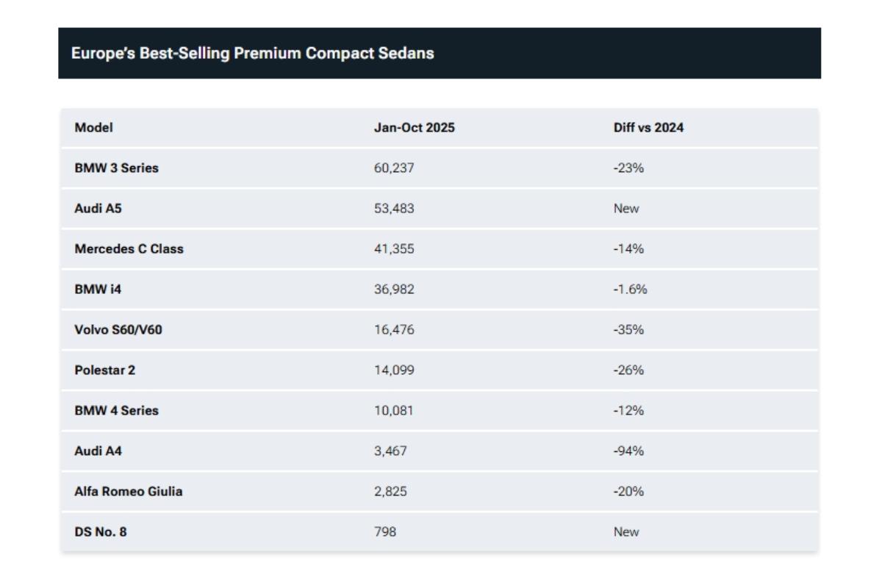Click the 53,483 sales value
The height and width of the screenshot is (588, 882).
[x=394, y=209]
